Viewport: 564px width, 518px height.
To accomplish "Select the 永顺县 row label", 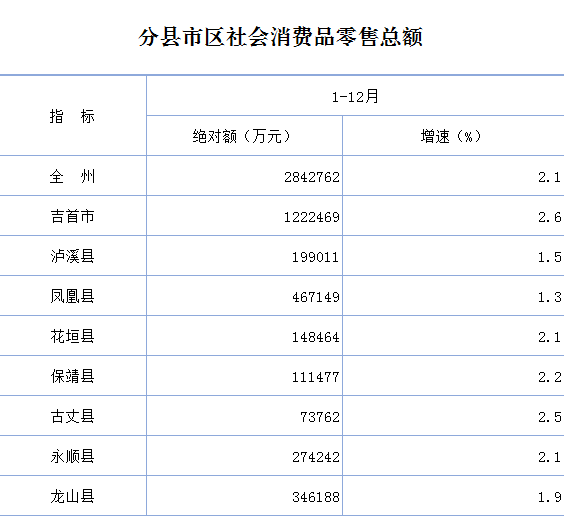I will point(72,456).
